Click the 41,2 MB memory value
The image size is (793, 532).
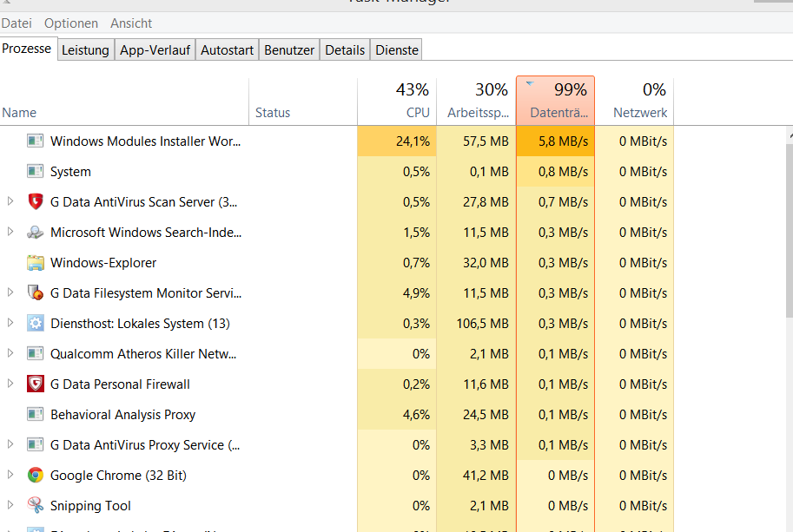486,476
